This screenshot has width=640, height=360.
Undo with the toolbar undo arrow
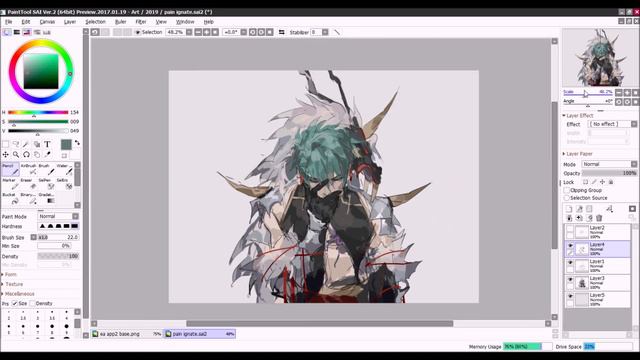pos(95,32)
